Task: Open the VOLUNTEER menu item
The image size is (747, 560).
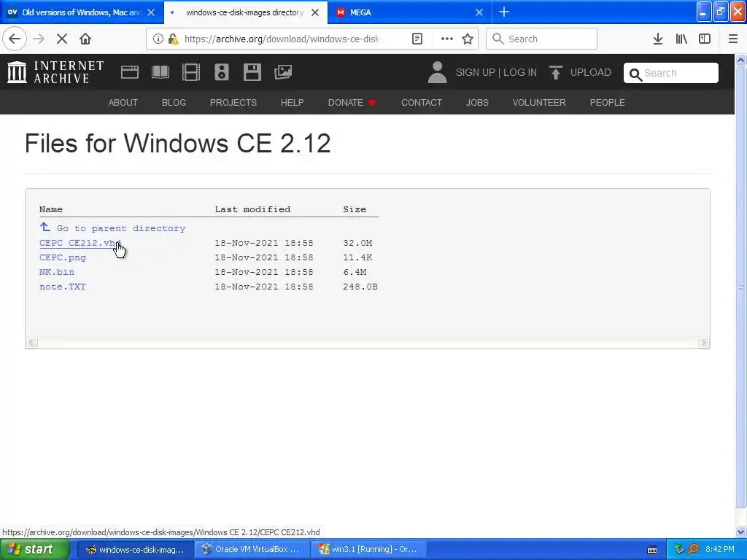Action: coord(539,102)
